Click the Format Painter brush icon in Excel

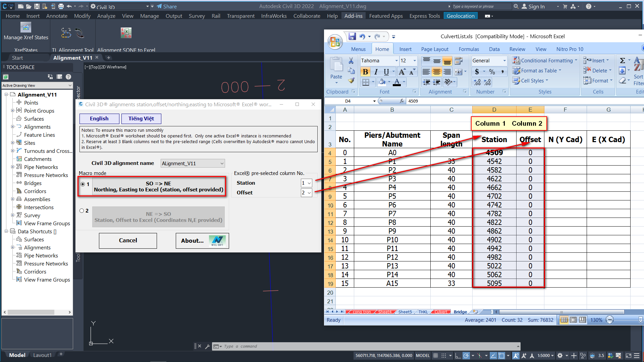pos(351,80)
